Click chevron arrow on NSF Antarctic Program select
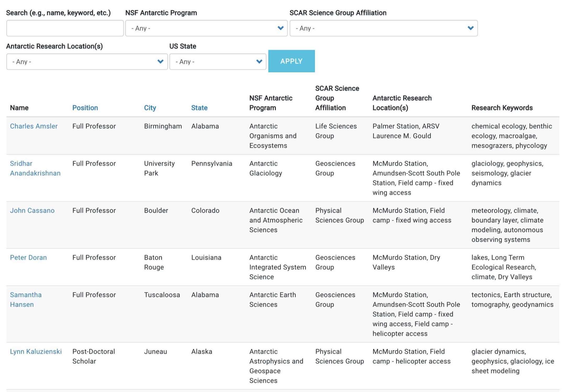This screenshot has width=564, height=392. [x=280, y=28]
